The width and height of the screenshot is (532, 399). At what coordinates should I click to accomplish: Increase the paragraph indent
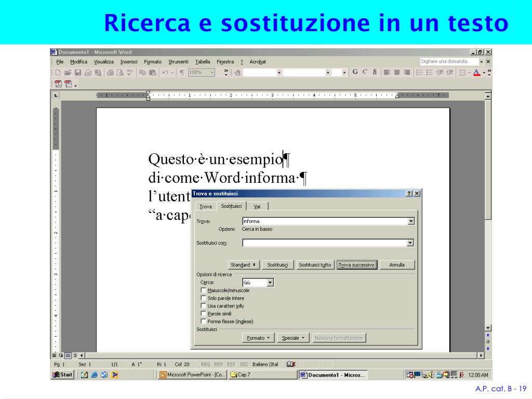coord(450,72)
